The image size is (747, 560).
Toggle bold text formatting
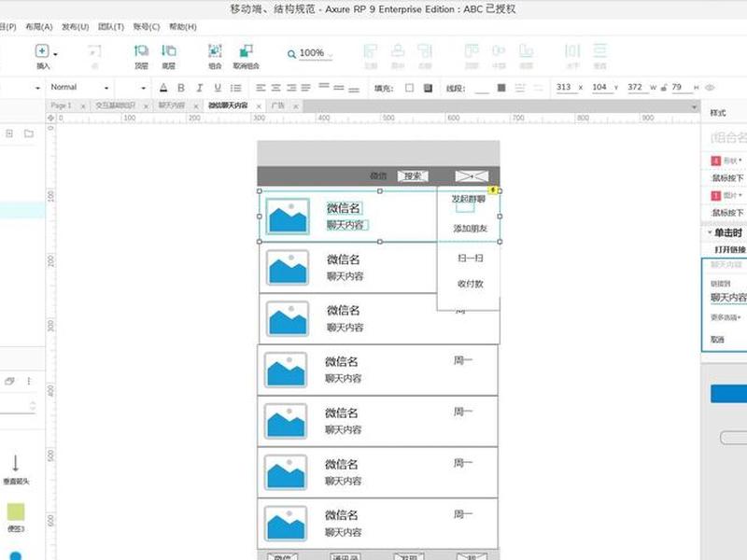181,88
